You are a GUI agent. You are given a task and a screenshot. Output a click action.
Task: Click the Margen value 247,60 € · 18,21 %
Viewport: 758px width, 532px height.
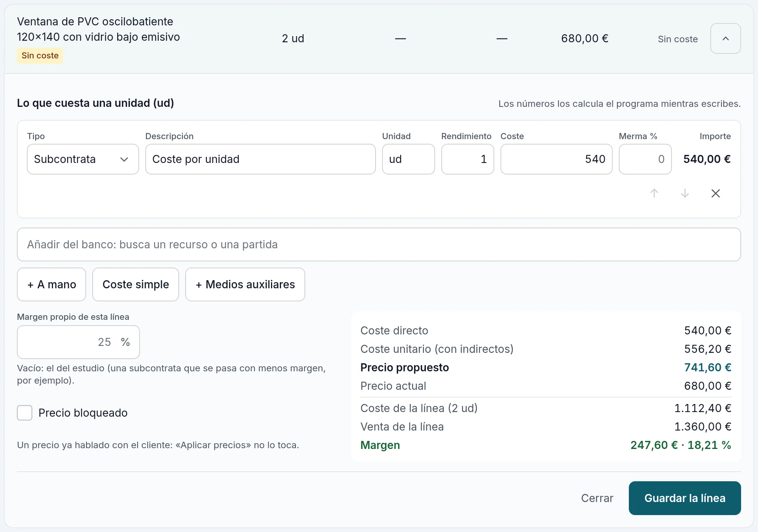coord(681,445)
